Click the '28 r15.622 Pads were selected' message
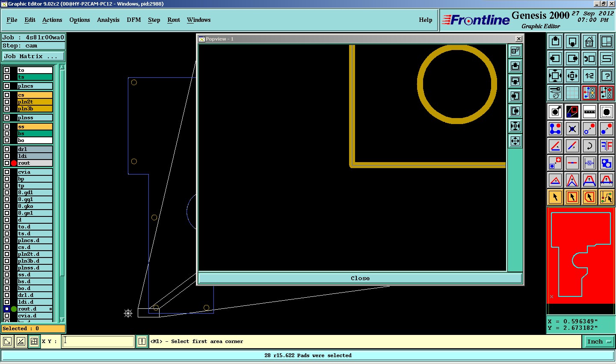The image size is (616, 364). 308,355
